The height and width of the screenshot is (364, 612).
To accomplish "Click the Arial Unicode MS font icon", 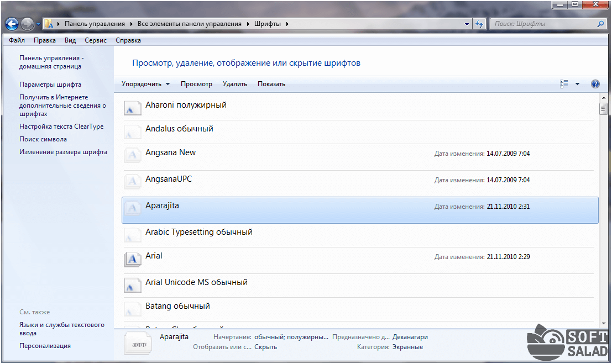I will point(132,285).
